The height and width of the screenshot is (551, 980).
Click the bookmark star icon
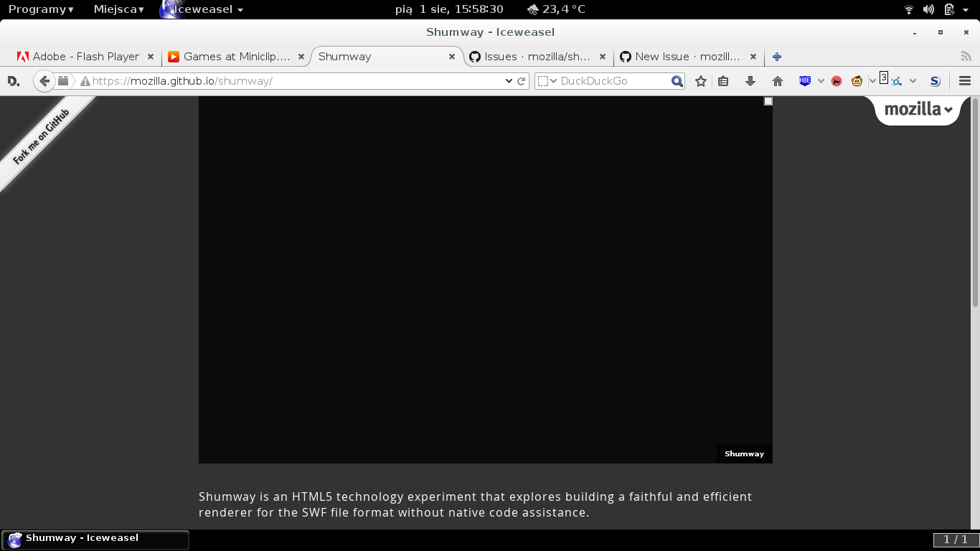[701, 81]
